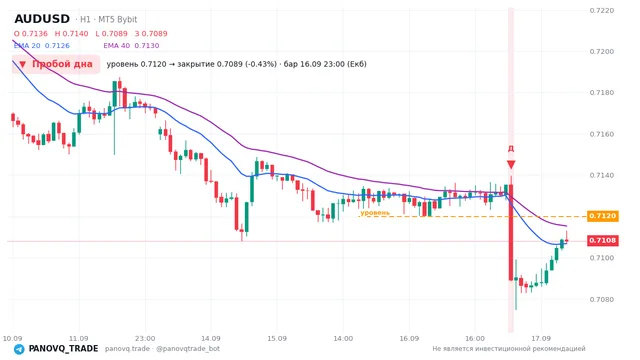The width and height of the screenshot is (640, 360).
Task: Click the 0.7200 price axis label
Action: click(x=602, y=52)
